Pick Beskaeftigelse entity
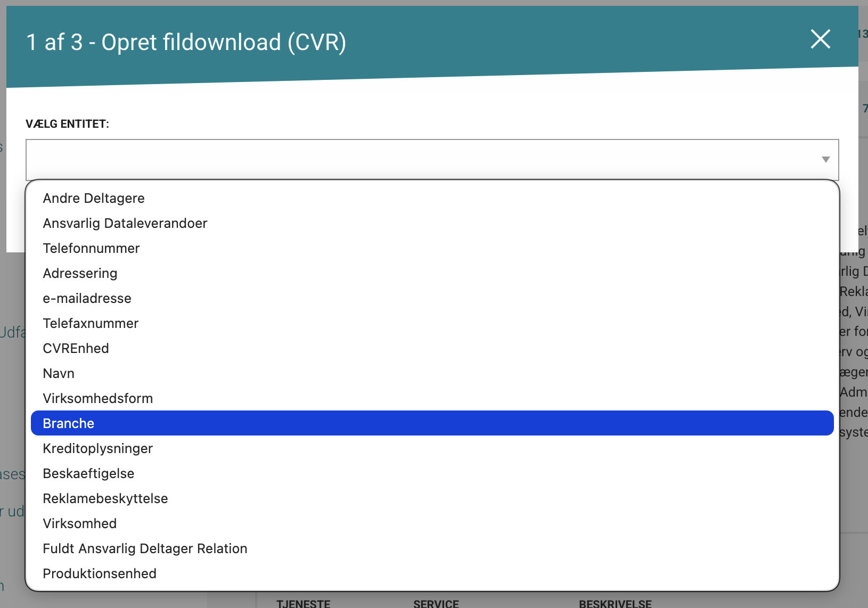This screenshot has height=608, width=868. 88,473
